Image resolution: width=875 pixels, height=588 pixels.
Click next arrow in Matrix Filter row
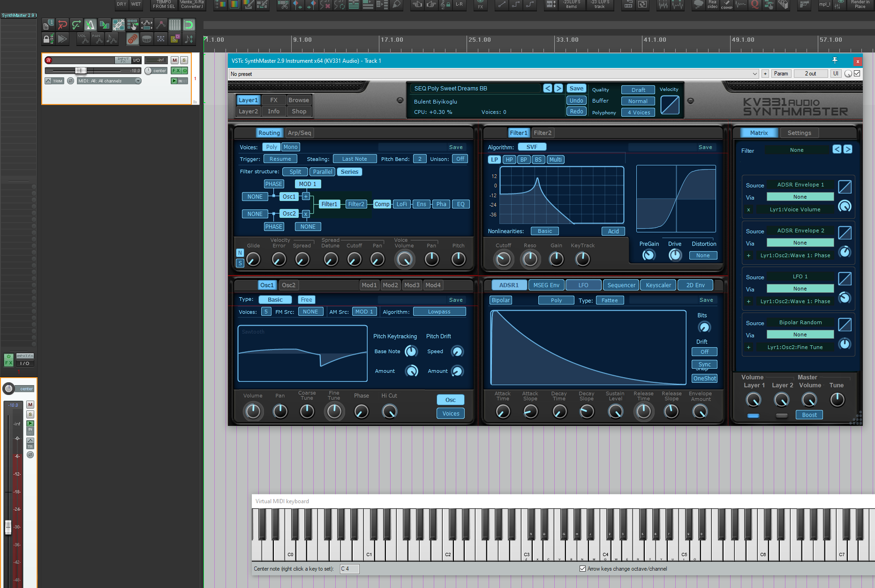click(848, 149)
